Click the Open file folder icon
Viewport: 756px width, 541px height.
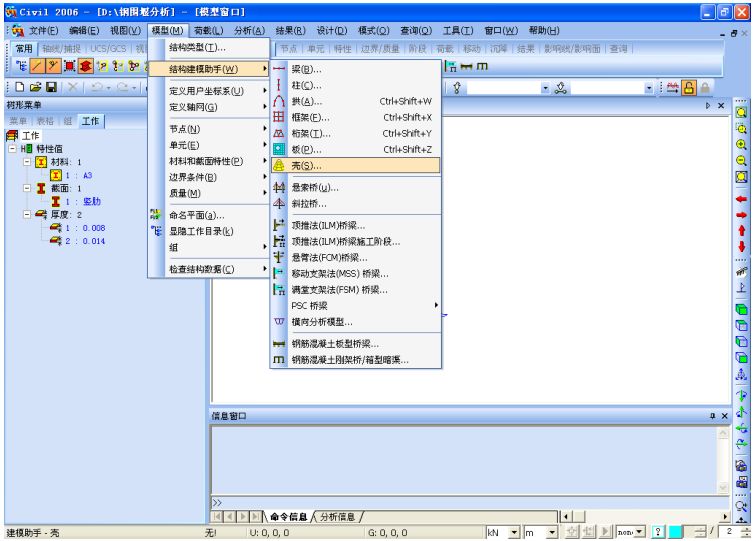coord(35,87)
